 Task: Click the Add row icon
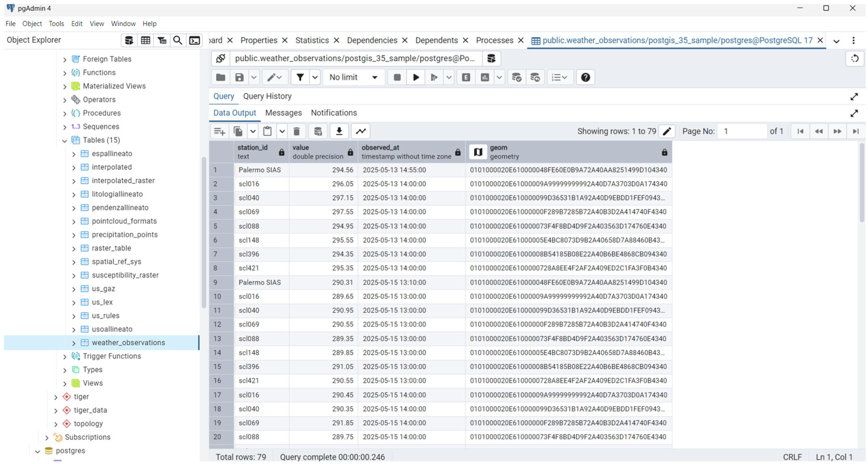[x=219, y=131]
